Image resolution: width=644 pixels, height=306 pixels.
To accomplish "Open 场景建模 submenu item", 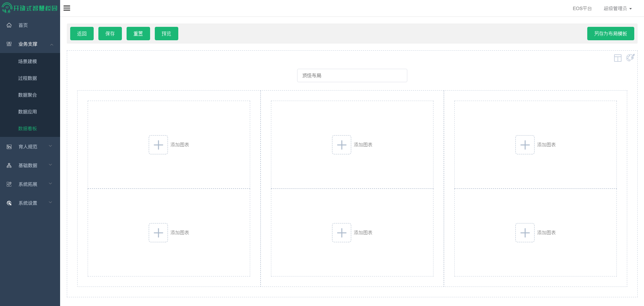I will [28, 61].
